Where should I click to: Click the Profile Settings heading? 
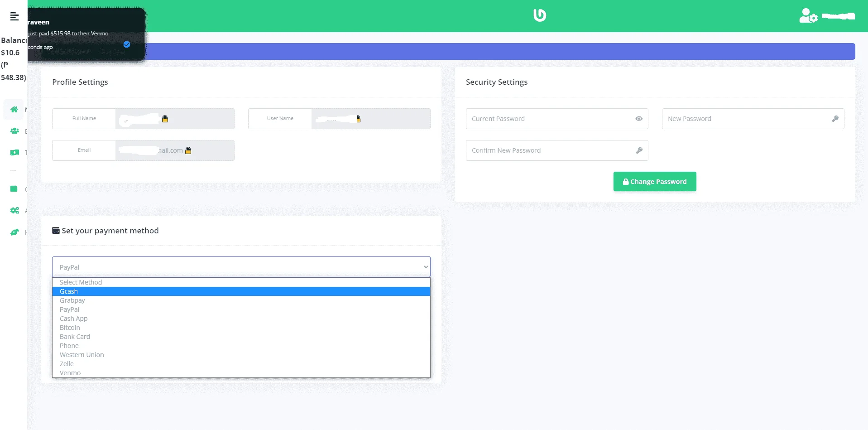tap(80, 82)
